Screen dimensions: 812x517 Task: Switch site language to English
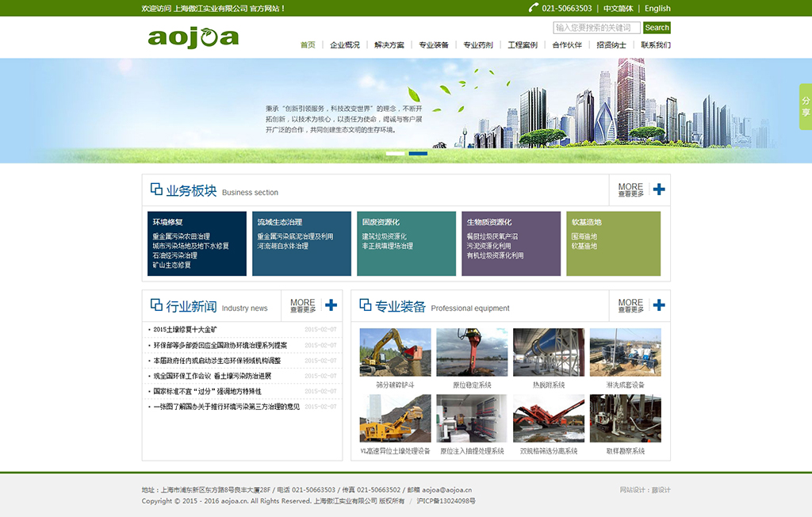point(657,8)
